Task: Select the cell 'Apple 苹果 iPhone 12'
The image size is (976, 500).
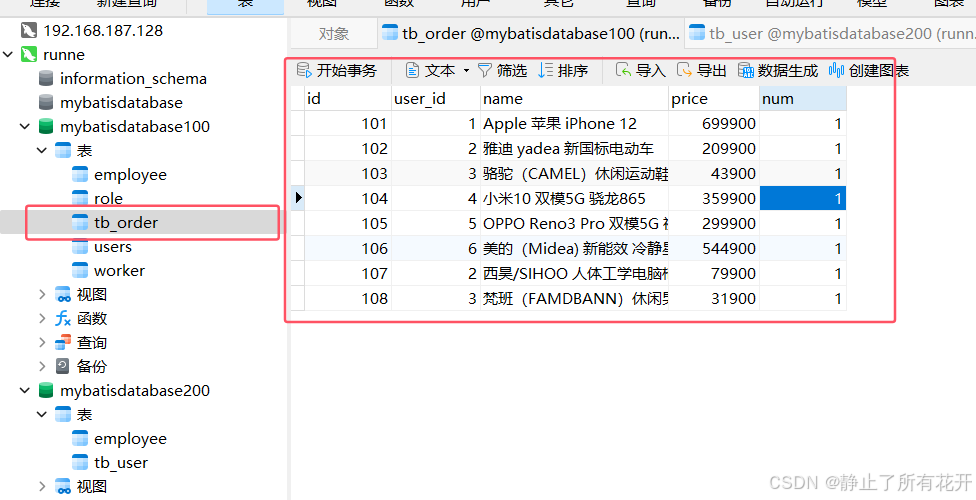Action: (x=574, y=124)
